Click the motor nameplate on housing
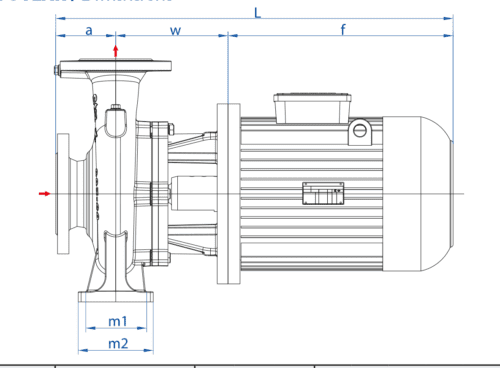 pyautogui.click(x=323, y=193)
